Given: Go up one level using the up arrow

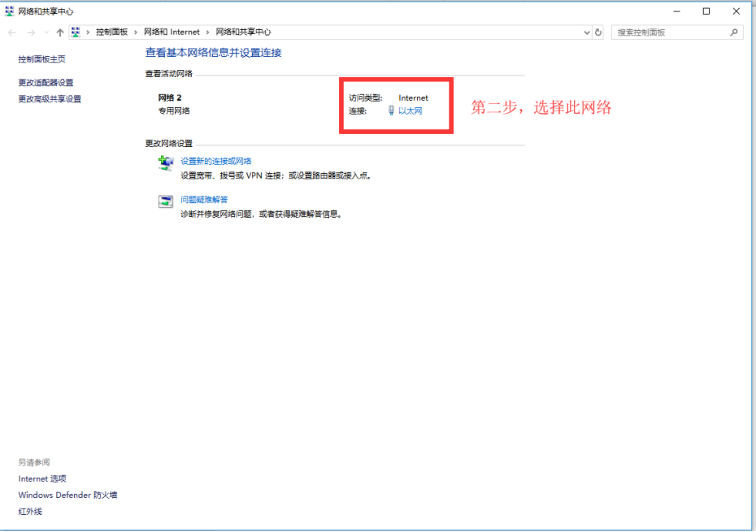Looking at the screenshot, I should 60,32.
